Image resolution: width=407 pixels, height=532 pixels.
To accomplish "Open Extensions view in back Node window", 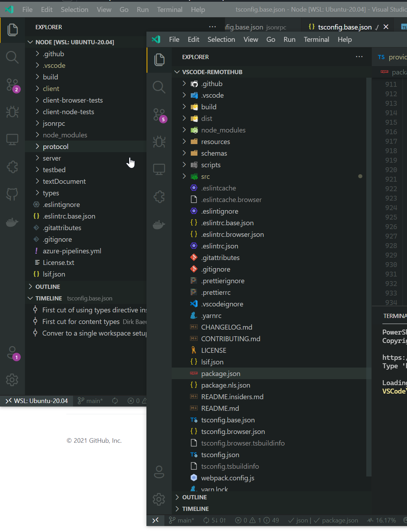I will point(13,167).
